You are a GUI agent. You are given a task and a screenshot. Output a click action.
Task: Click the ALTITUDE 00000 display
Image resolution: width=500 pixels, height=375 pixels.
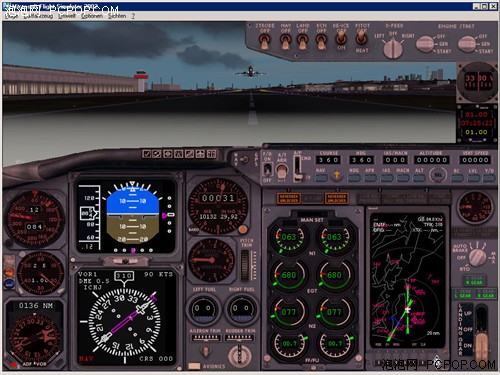point(432,160)
